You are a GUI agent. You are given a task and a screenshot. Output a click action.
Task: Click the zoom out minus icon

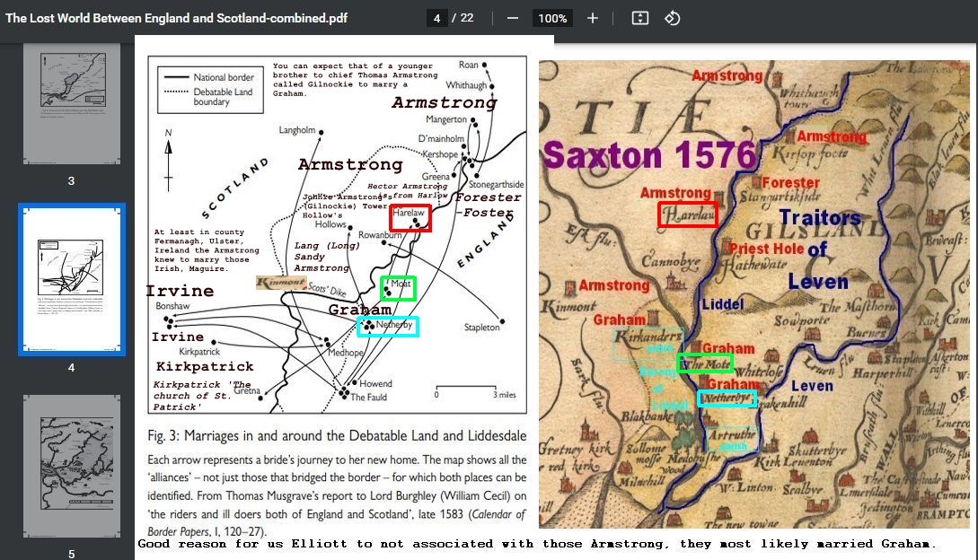pyautogui.click(x=513, y=18)
